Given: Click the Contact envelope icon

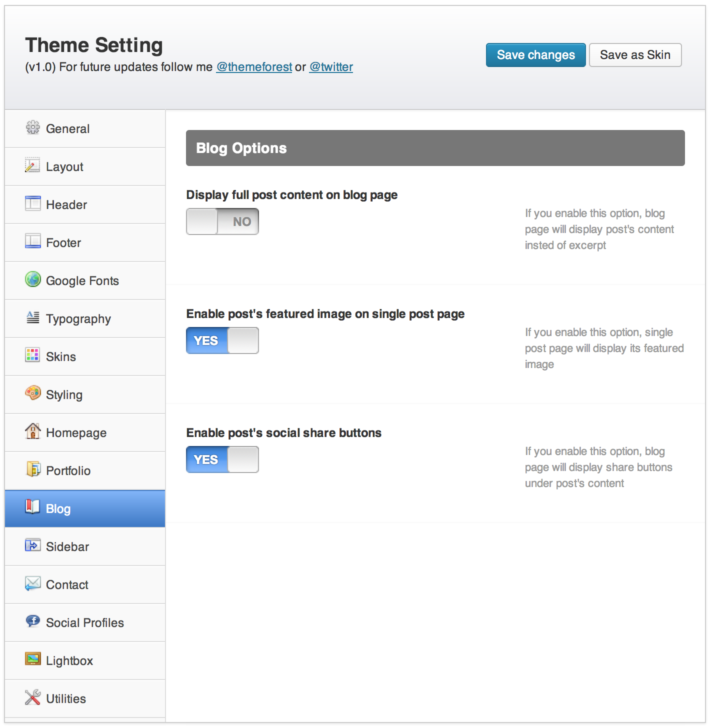Looking at the screenshot, I should pyautogui.click(x=32, y=583).
